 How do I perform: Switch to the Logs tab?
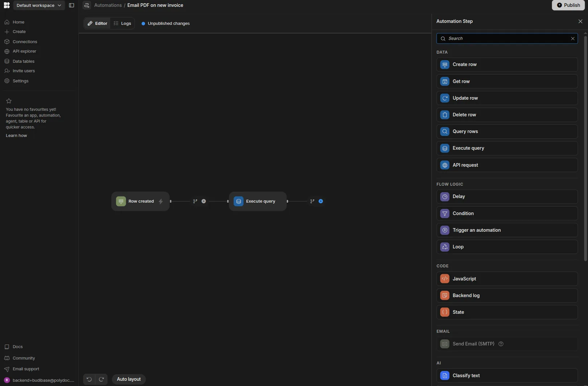click(x=122, y=23)
